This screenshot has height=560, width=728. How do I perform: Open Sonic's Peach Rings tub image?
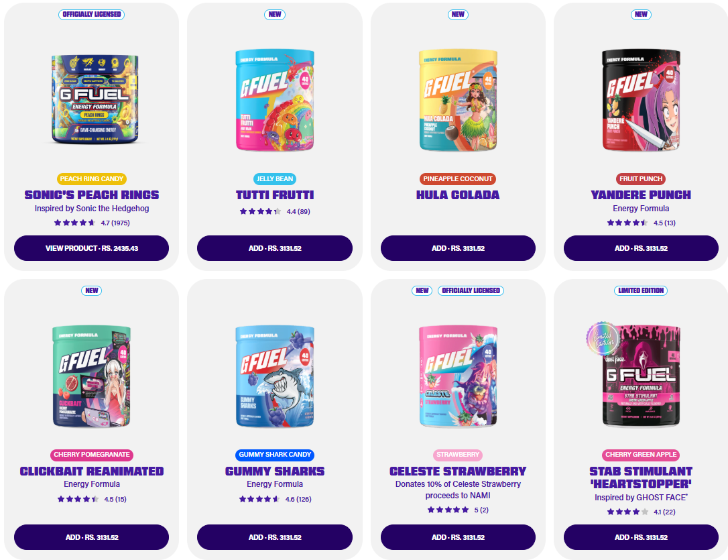coord(95,99)
